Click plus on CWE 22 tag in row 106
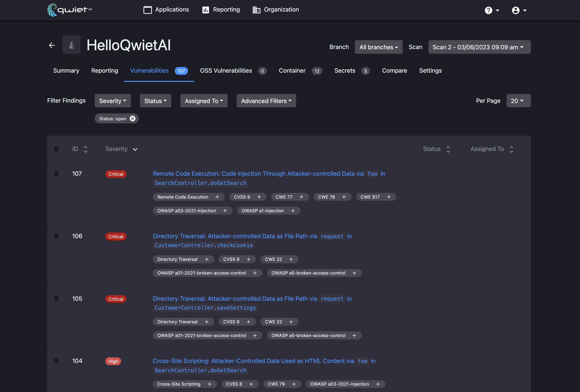This screenshot has width=580, height=392. tap(291, 259)
